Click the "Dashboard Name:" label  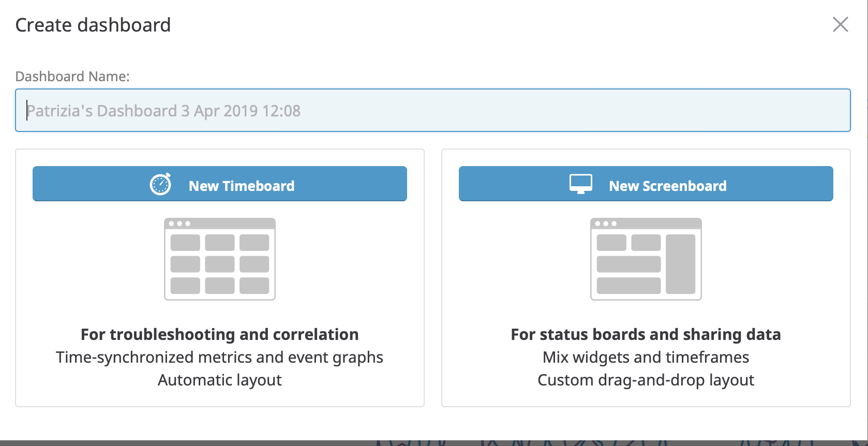coord(72,77)
